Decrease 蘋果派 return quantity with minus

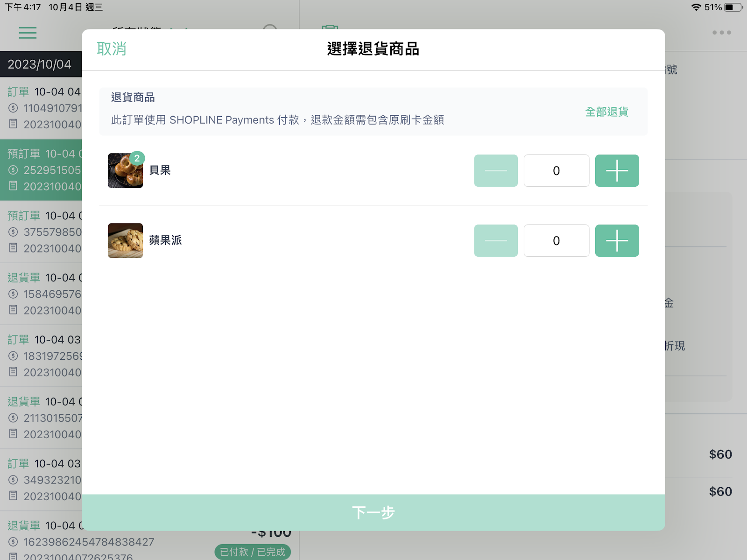[x=496, y=241]
